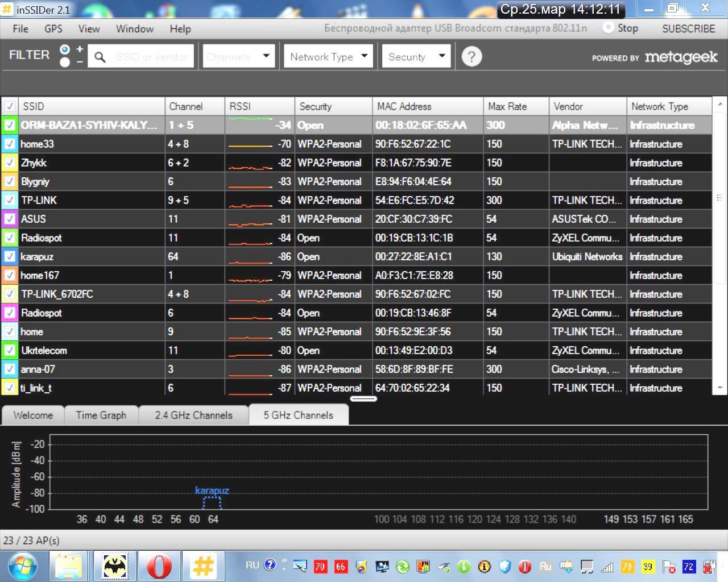Open the Window menu
The image size is (728, 582).
(135, 28)
